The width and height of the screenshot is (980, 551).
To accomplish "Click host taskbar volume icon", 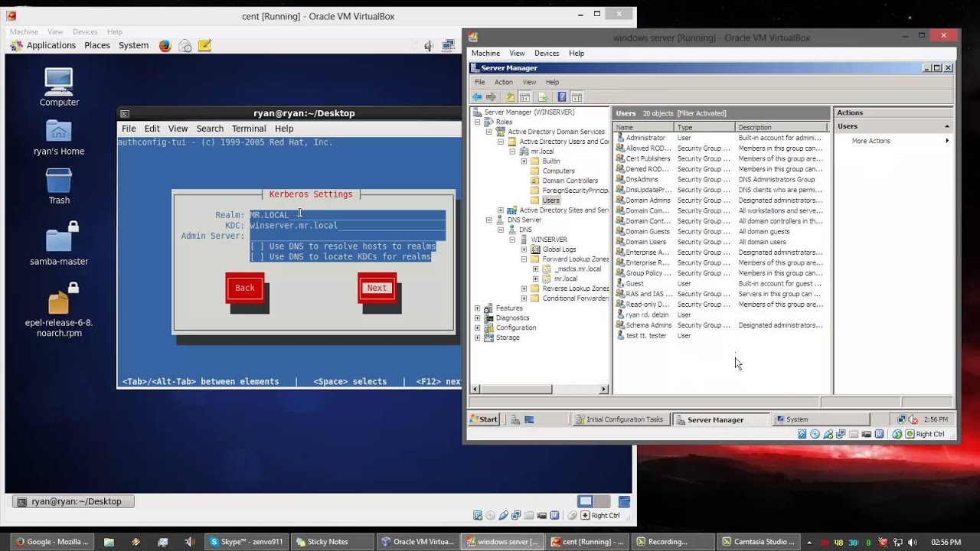I will (x=912, y=542).
